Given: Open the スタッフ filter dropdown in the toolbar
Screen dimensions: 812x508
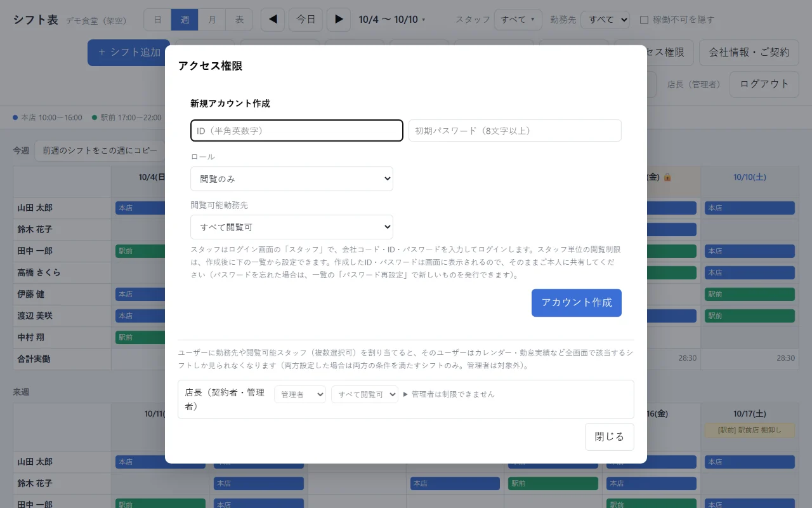Looking at the screenshot, I should (x=518, y=20).
